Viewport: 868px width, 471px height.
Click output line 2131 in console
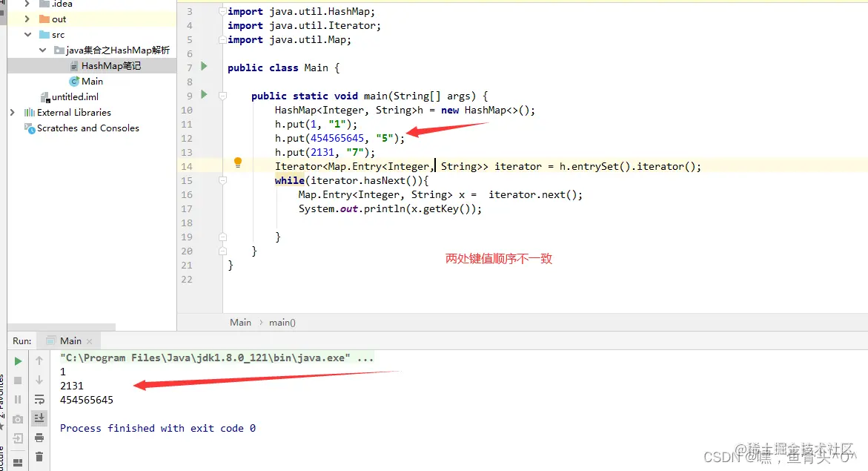72,386
